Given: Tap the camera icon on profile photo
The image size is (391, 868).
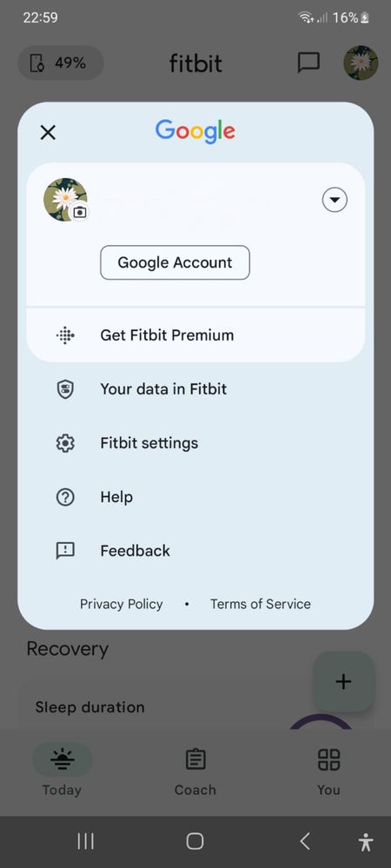Looking at the screenshot, I should tap(80, 212).
